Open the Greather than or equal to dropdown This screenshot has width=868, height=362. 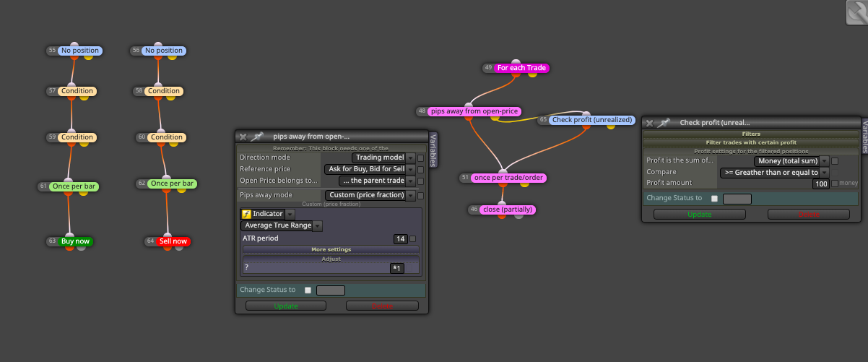click(x=774, y=173)
